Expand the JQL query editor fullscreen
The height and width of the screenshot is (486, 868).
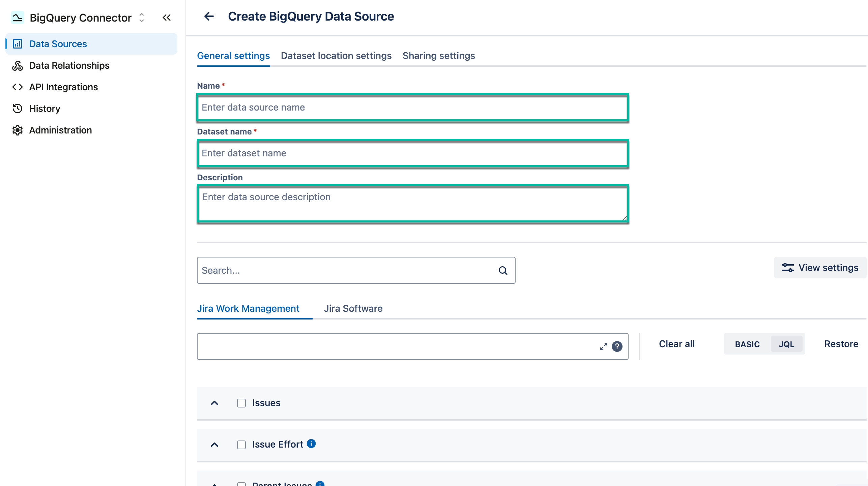click(603, 346)
